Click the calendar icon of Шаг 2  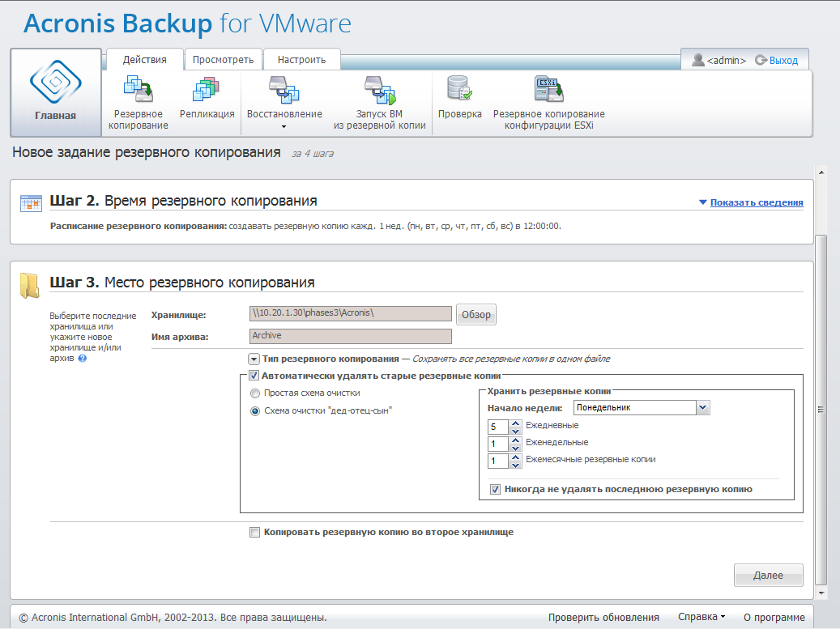[x=31, y=203]
